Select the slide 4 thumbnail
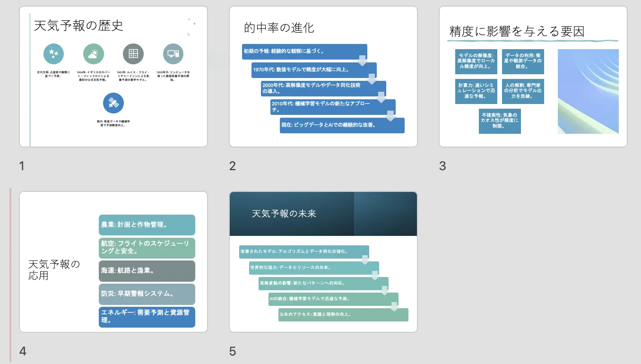Image resolution: width=641 pixels, height=364 pixels. (x=113, y=262)
